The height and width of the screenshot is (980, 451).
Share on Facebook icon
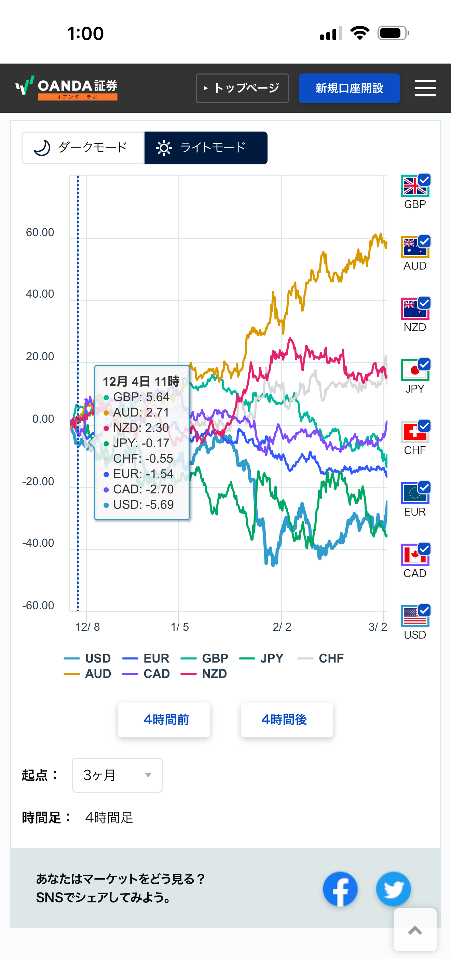tap(340, 889)
